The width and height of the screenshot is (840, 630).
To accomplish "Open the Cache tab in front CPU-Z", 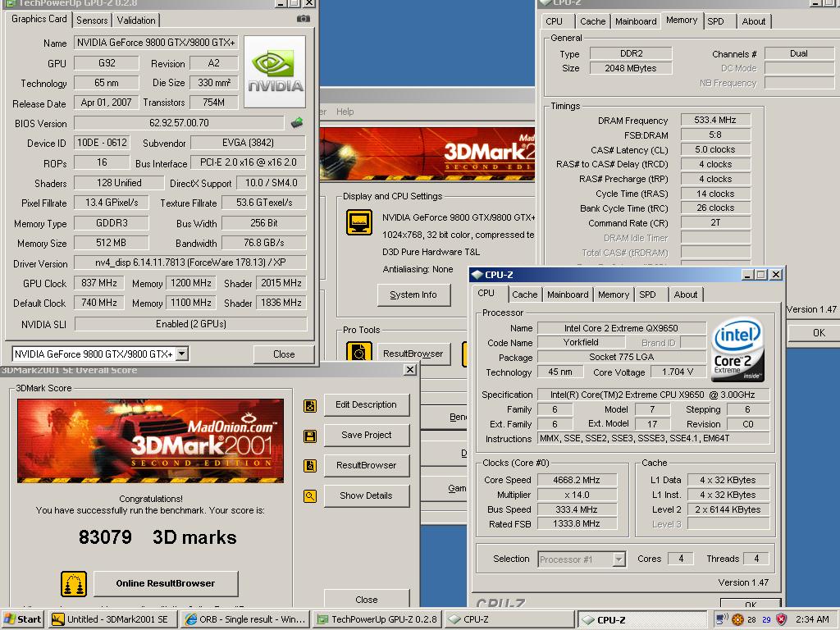I will pos(524,294).
